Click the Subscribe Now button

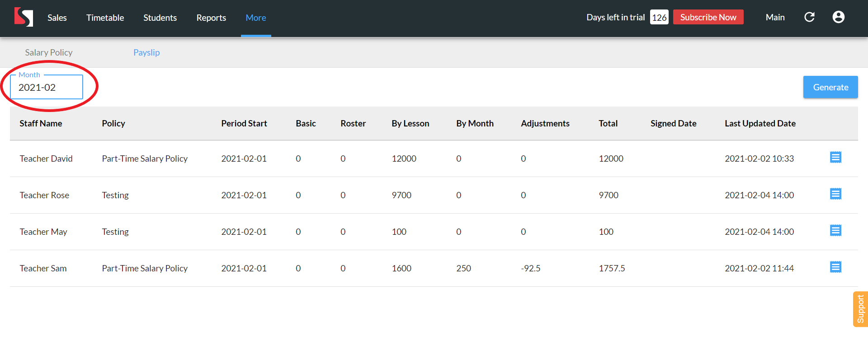pyautogui.click(x=708, y=17)
